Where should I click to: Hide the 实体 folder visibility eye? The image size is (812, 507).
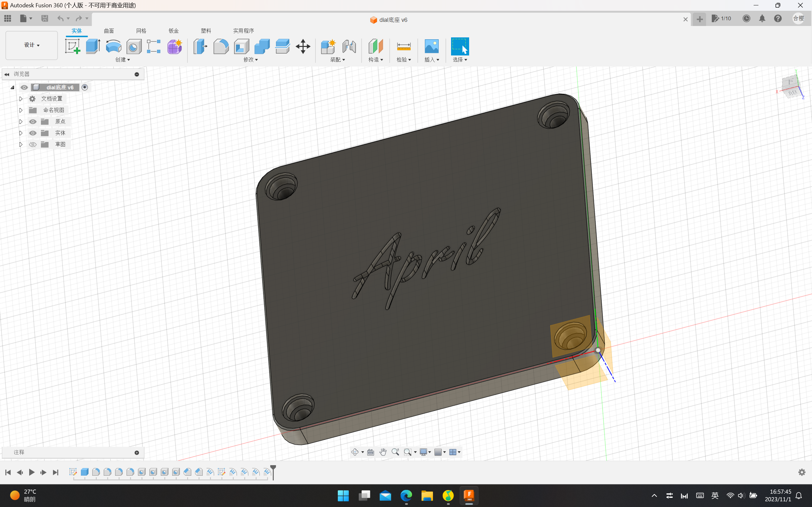(x=33, y=133)
